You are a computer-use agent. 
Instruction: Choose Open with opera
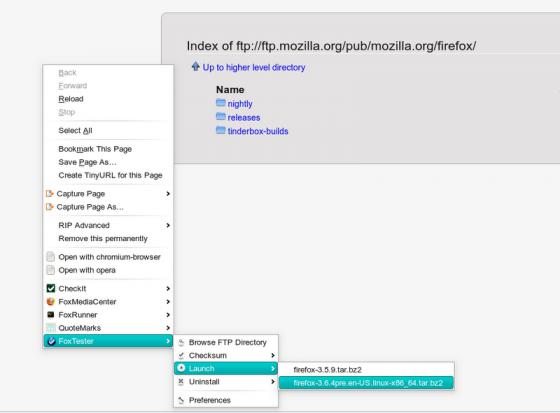108,270
